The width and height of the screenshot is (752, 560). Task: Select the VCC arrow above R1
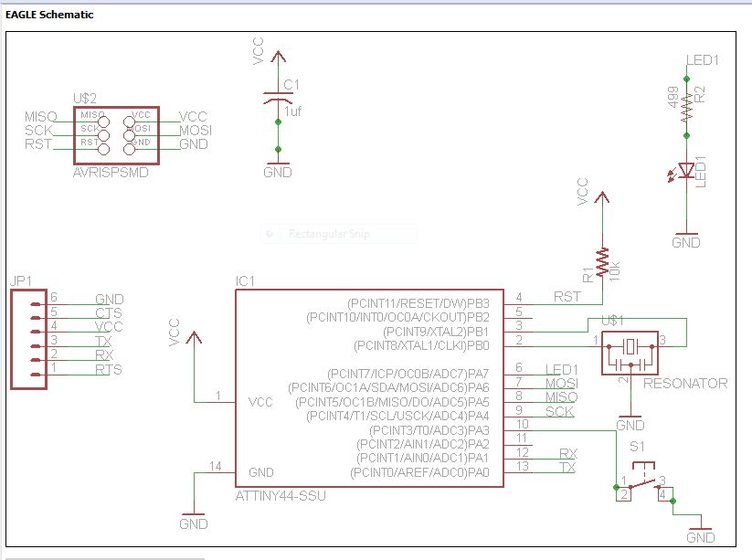click(x=603, y=196)
